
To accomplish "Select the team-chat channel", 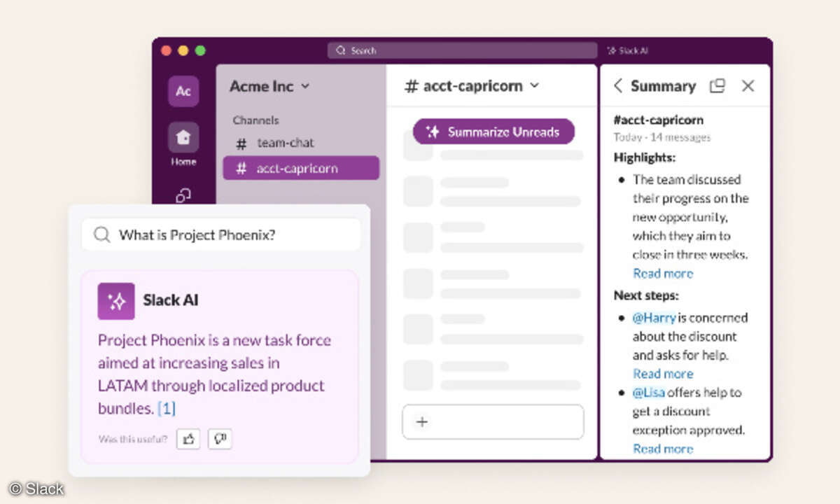I will (301, 143).
